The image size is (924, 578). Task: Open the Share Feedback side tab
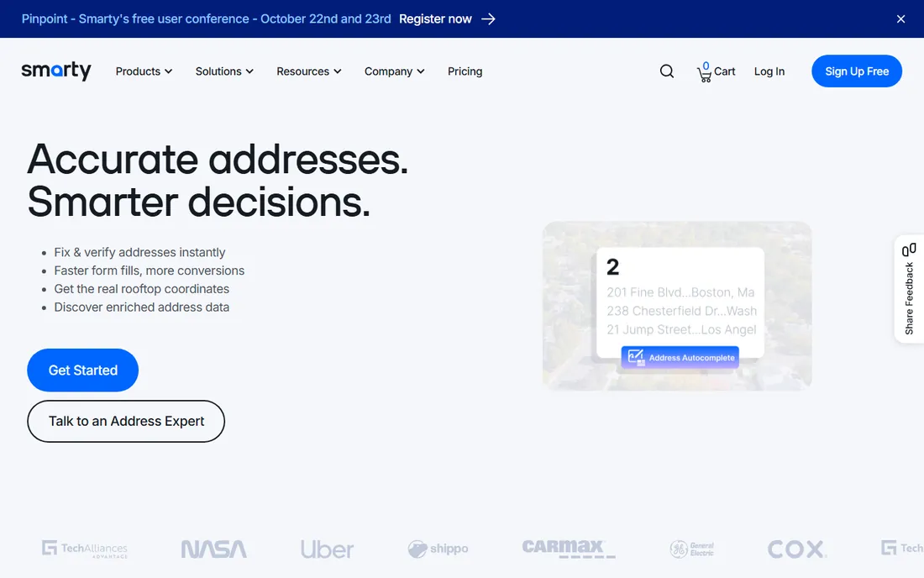tap(909, 289)
